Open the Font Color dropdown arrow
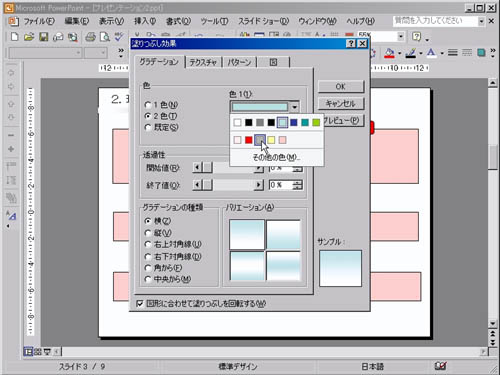 point(442,53)
